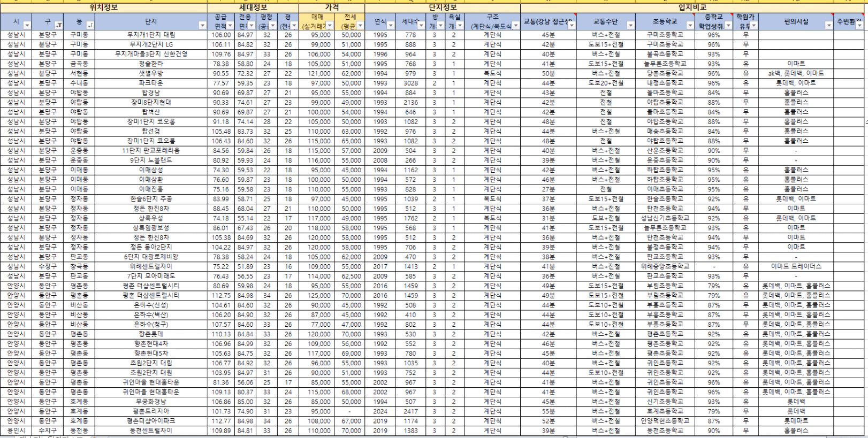The image size is (868, 438).
Task: Click the 한솔6단지 주공 cell
Action: (x=151, y=198)
